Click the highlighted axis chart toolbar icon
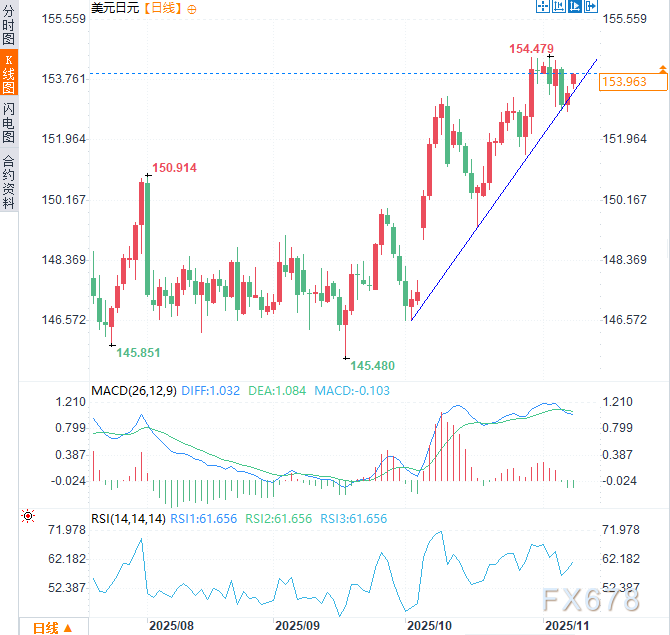This screenshot has width=670, height=635. pos(575,6)
